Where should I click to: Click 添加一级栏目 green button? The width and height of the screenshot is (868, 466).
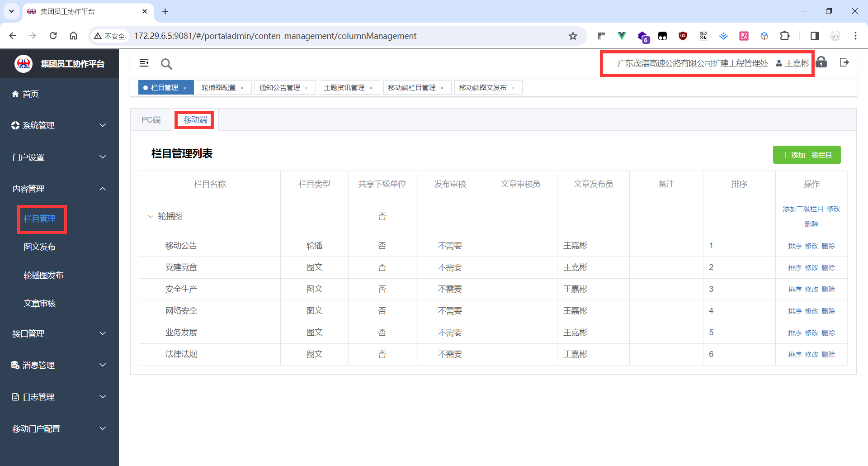807,155
